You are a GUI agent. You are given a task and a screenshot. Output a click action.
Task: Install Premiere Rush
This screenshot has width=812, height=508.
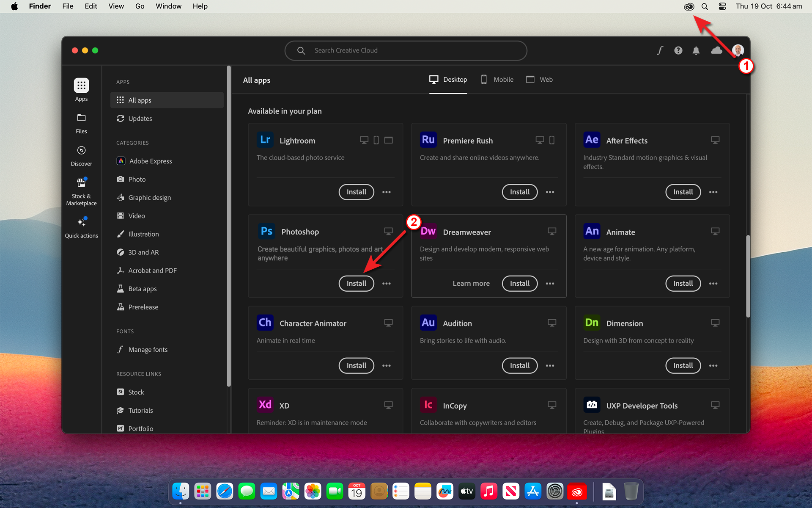tap(520, 192)
